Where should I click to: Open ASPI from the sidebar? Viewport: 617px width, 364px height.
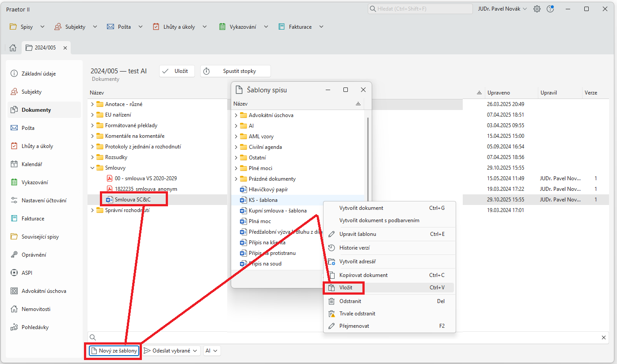point(27,273)
